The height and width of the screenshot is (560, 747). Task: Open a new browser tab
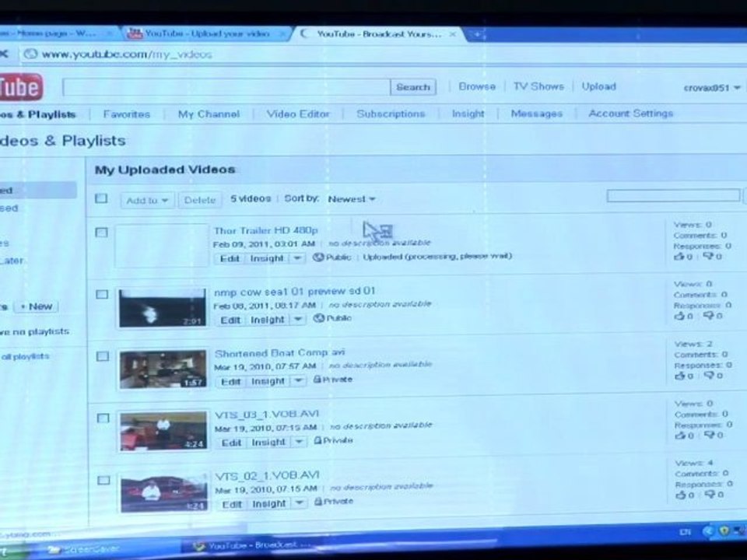click(x=477, y=33)
